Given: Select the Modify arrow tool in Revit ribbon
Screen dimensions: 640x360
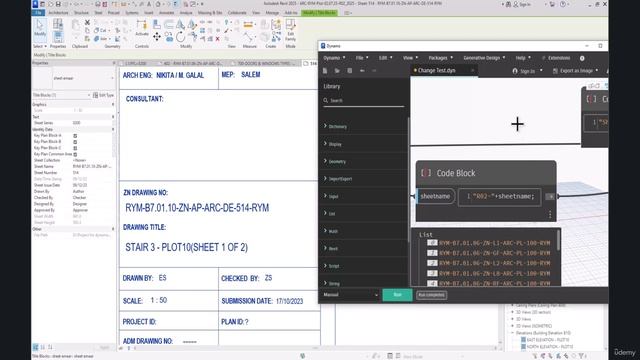Looking at the screenshot, I should click(x=40, y=29).
